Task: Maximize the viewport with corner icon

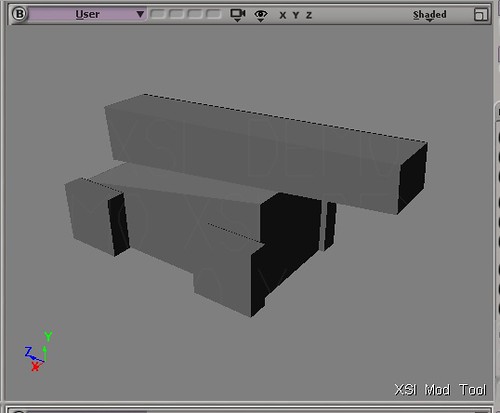Action: click(480, 15)
